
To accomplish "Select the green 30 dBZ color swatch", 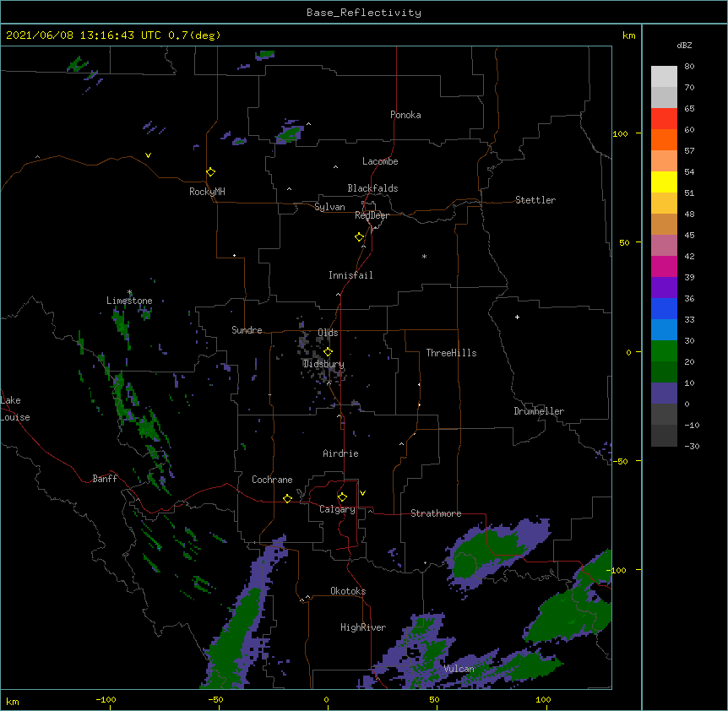I will point(664,351).
